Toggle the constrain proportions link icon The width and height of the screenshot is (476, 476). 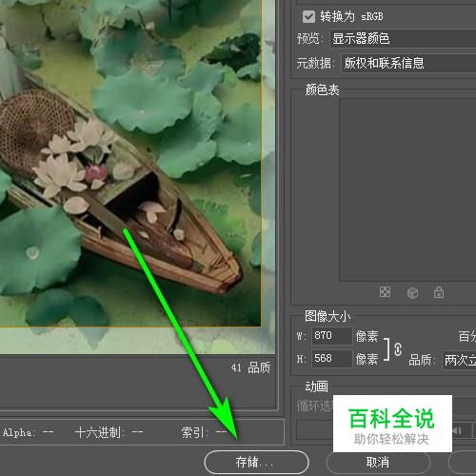(398, 349)
